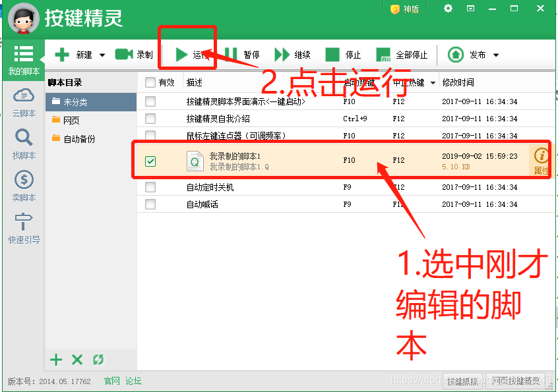Check 按键精灵脚本界面演示 row checkbox
558x392 pixels.
(x=150, y=101)
